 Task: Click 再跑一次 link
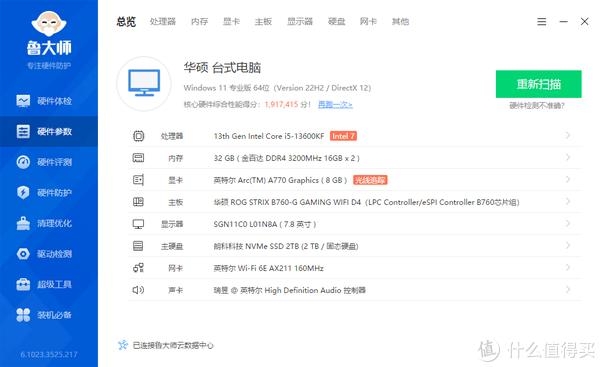pyautogui.click(x=335, y=104)
